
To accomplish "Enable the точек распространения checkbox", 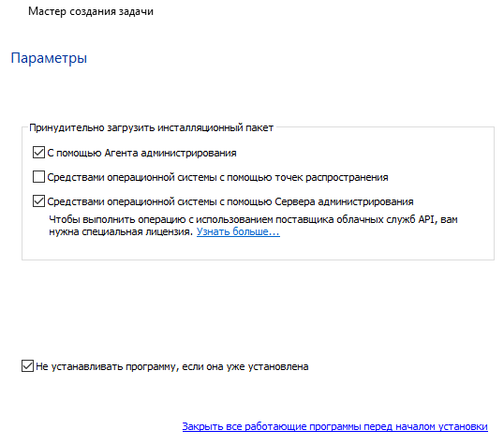I will [x=38, y=177].
